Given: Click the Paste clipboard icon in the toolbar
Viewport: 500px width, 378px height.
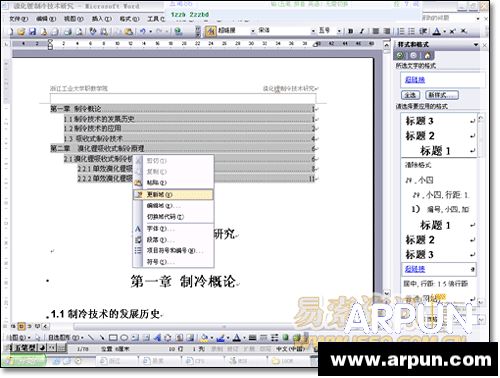Looking at the screenshot, I should coord(129,31).
